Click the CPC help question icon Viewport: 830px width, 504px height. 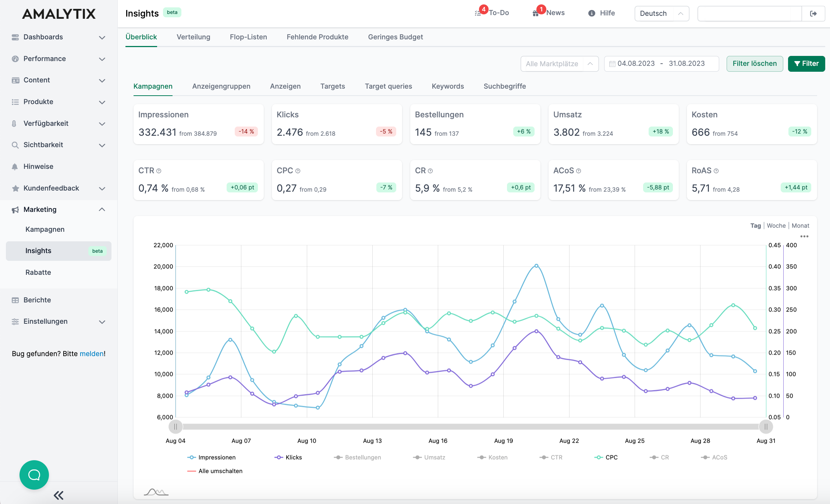pyautogui.click(x=298, y=171)
